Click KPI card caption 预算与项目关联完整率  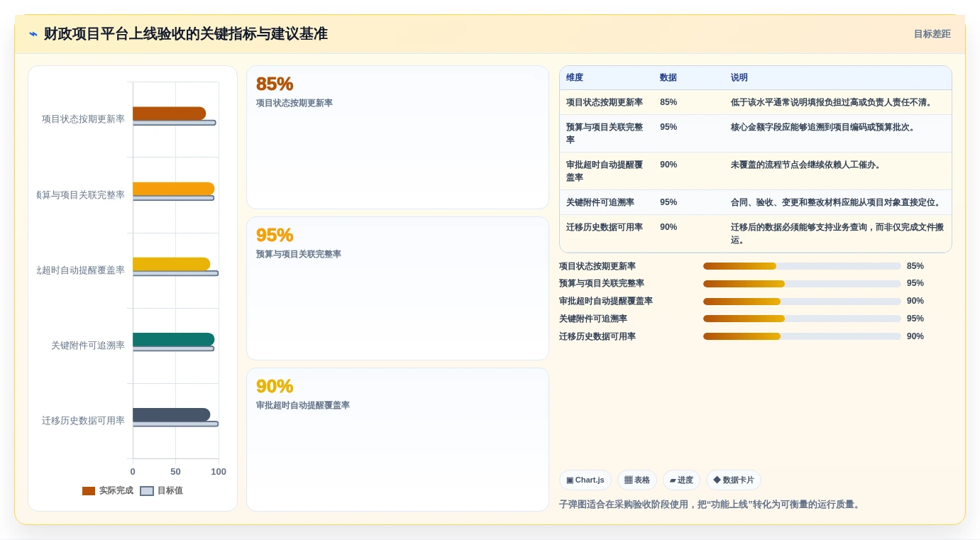point(299,254)
